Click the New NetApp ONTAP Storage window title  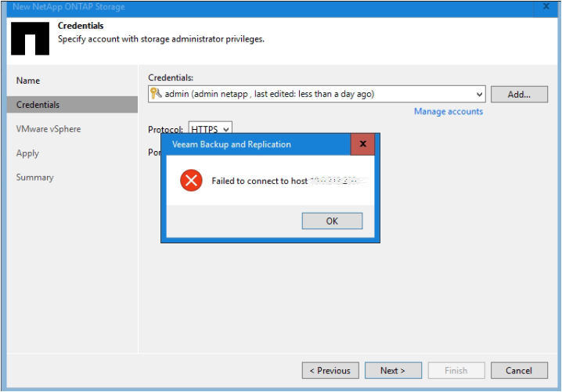[69, 7]
